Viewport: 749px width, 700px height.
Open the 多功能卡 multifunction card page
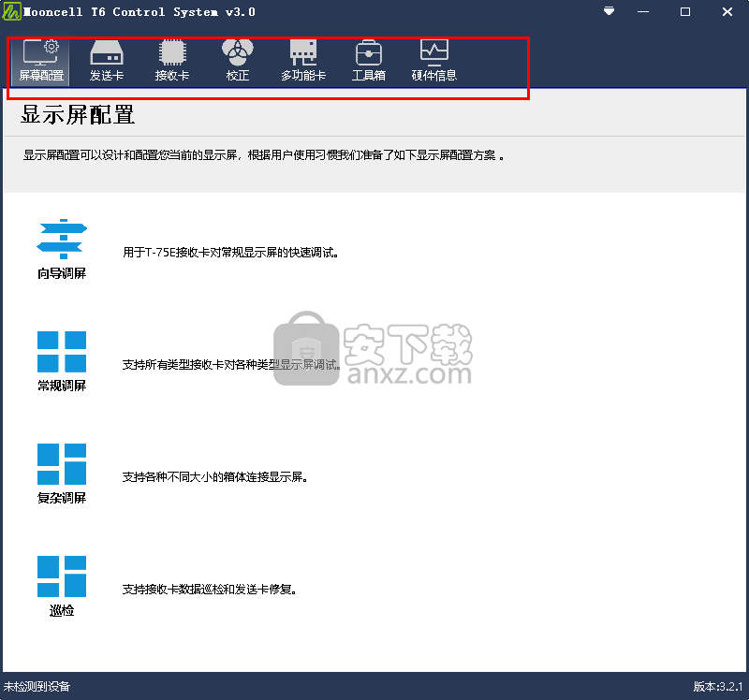[302, 60]
